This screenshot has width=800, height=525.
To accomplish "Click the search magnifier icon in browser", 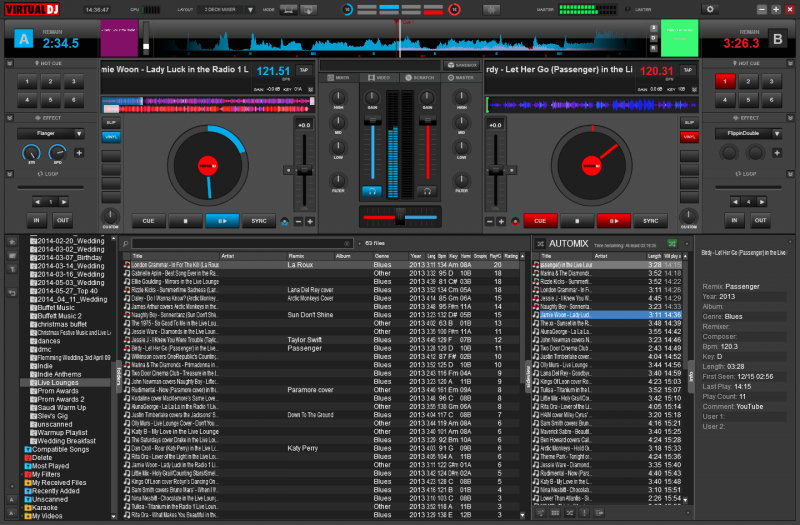I will tap(126, 244).
